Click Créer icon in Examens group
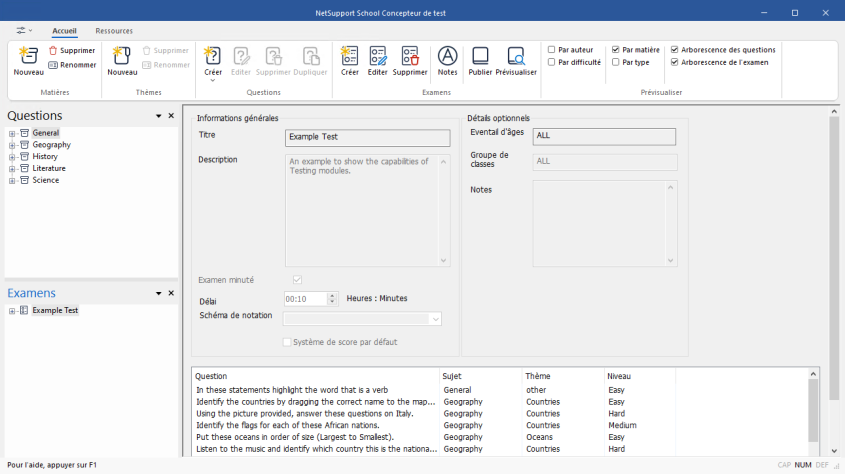The height and width of the screenshot is (474, 845). click(x=349, y=55)
